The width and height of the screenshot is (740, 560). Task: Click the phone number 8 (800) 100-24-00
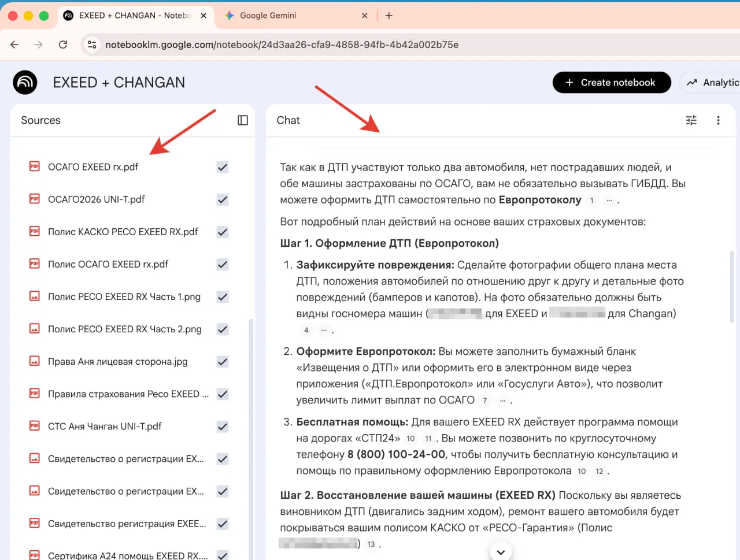(397, 455)
